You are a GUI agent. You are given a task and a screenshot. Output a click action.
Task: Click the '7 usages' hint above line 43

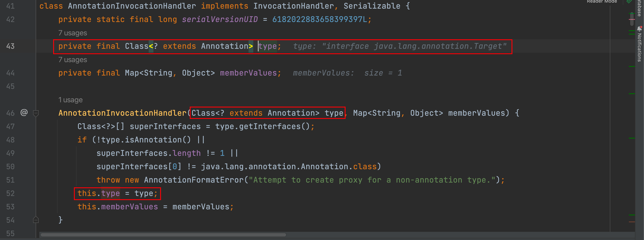72,33
